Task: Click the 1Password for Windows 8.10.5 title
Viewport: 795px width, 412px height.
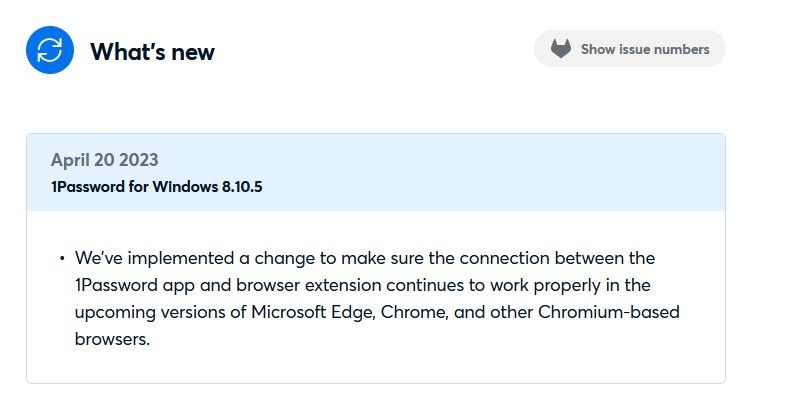Action: coord(156,187)
